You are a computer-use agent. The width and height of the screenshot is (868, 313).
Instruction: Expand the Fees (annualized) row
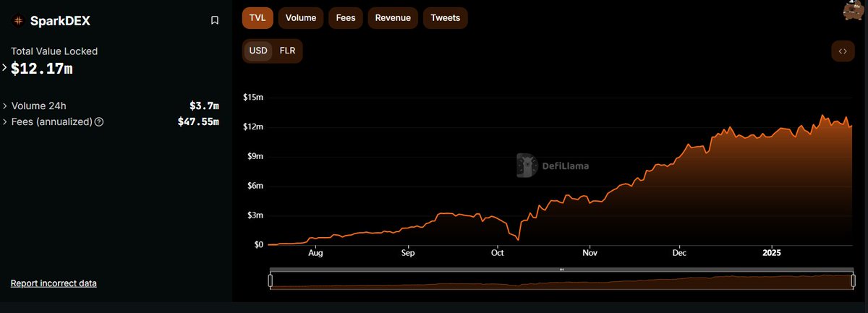5,121
